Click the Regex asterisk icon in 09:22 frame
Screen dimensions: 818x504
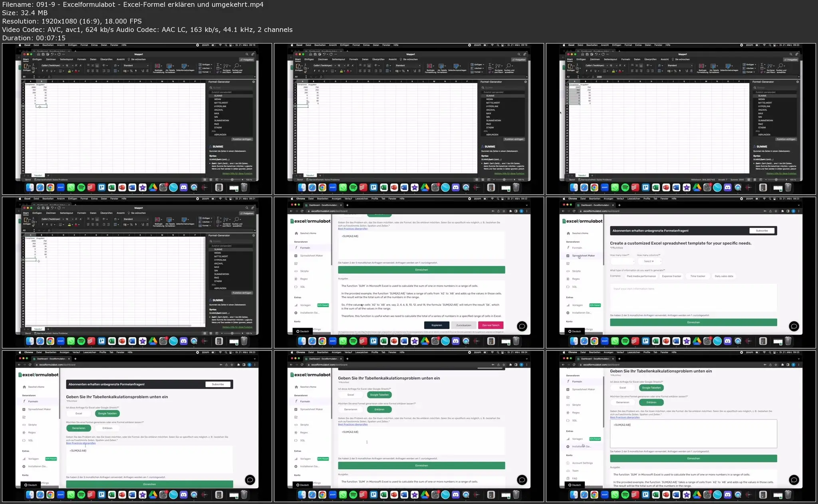point(296,279)
